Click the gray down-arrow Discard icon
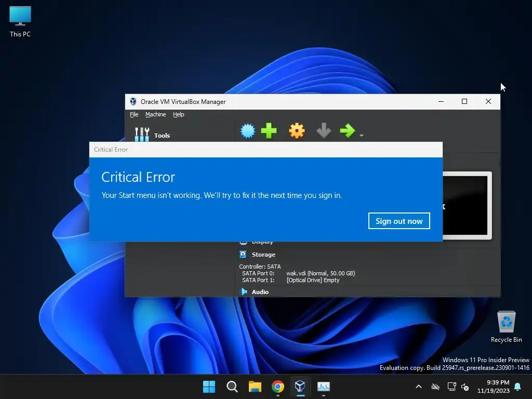 (x=324, y=131)
